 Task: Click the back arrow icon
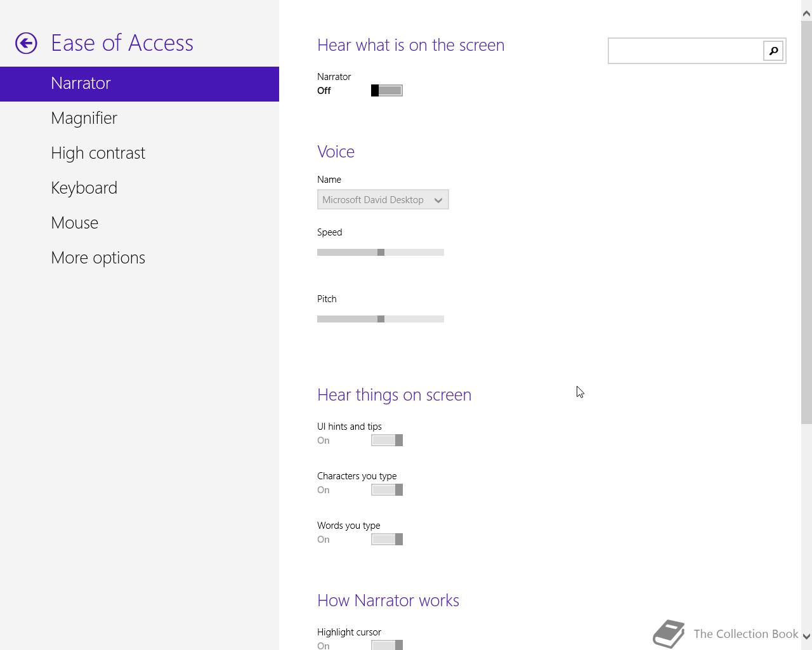[26, 43]
